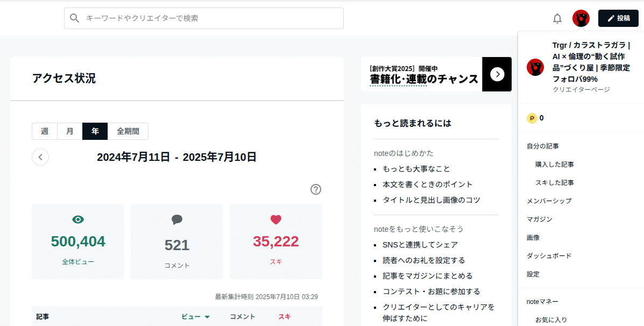Select the 全期間 period option
This screenshot has width=644, height=326.
coord(129,131)
